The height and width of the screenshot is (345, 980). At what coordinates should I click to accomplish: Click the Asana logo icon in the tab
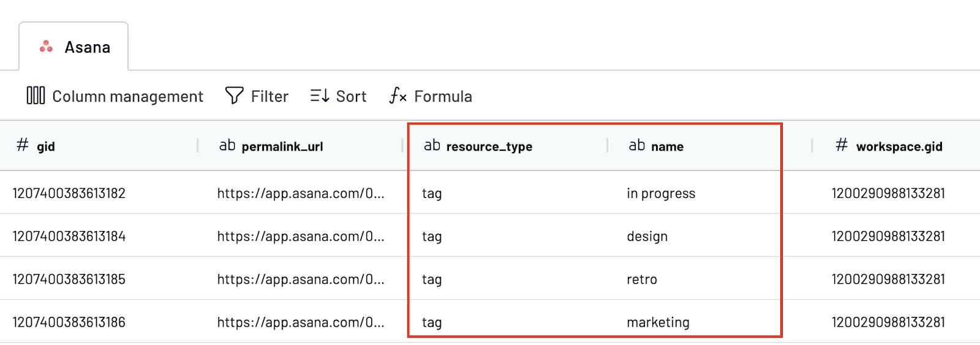click(x=46, y=47)
